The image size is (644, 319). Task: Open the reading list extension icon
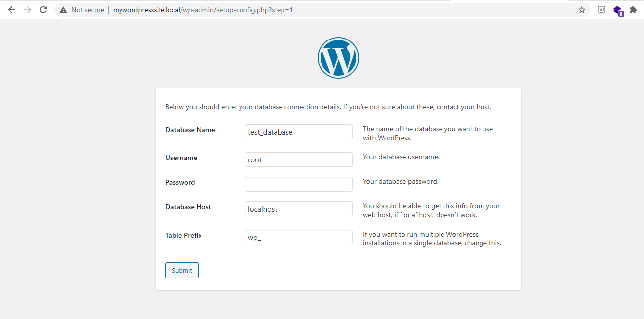coord(602,10)
